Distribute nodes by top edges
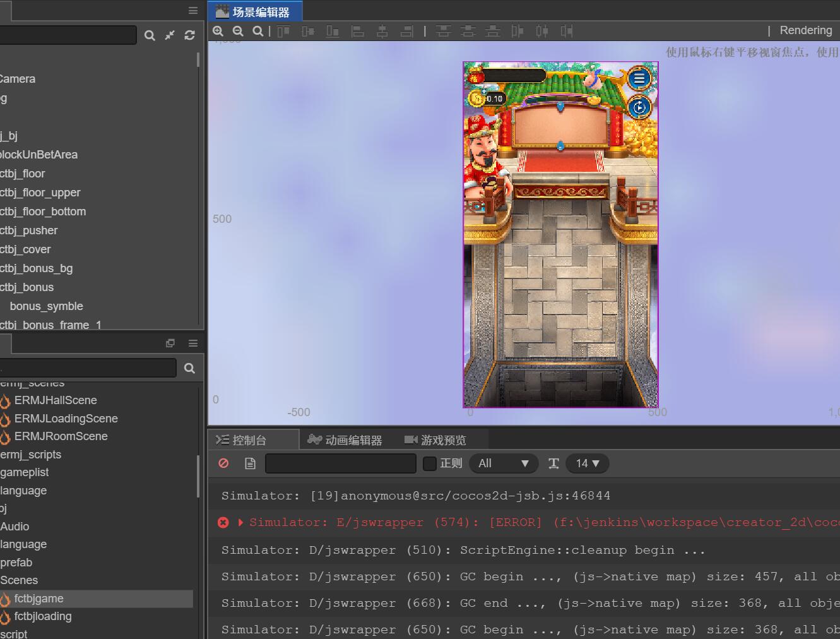The image size is (840, 639). tap(444, 31)
